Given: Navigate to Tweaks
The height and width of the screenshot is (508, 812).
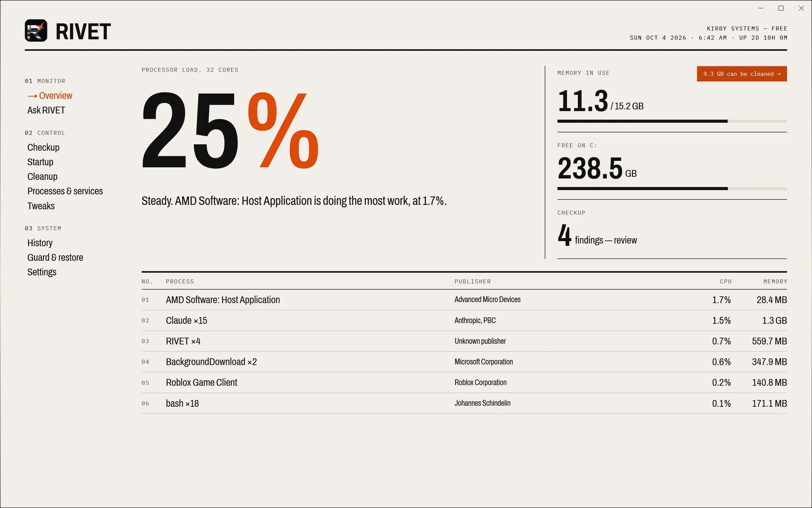Looking at the screenshot, I should pos(41,206).
